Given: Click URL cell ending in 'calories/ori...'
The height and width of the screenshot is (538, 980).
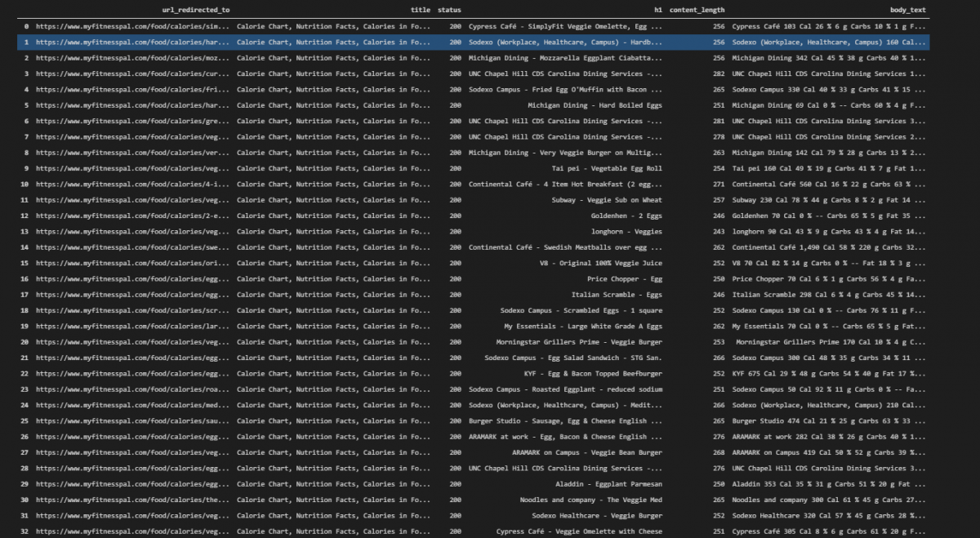Looking at the screenshot, I should pyautogui.click(x=133, y=263).
